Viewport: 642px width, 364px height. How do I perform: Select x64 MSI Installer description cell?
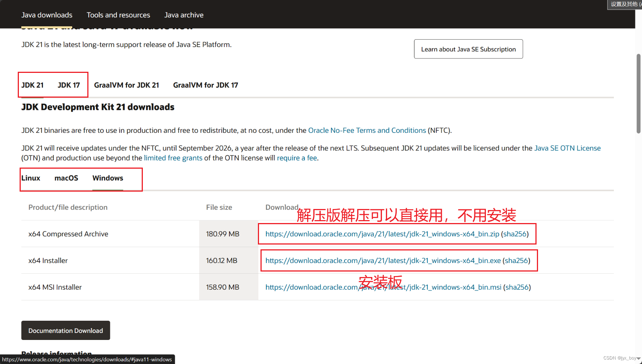click(110, 287)
